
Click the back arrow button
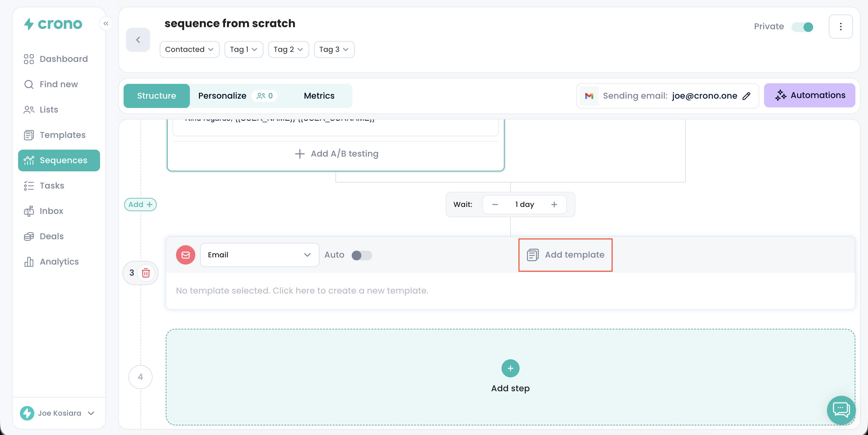click(138, 40)
